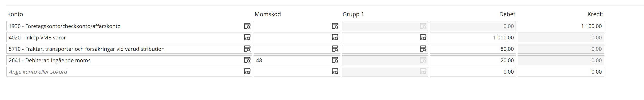Open account search icon in empty Konto row
Image resolution: width=644 pixels, height=100 pixels.
(x=247, y=71)
